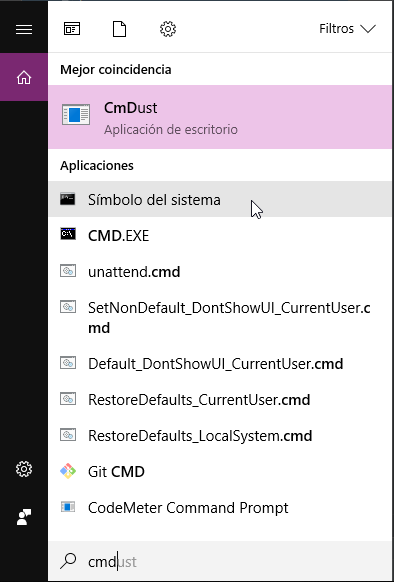
Task: Open the sidebar settings gear icon
Action: (24, 469)
